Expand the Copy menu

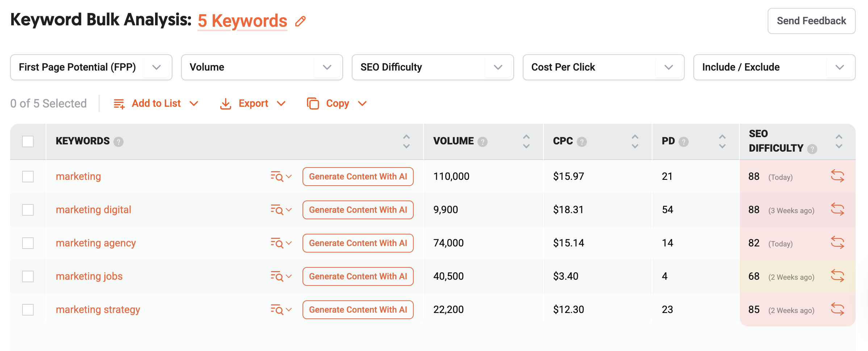(337, 103)
